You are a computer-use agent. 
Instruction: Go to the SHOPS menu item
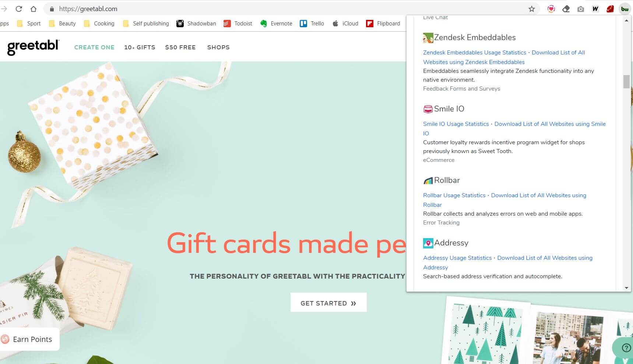click(x=218, y=47)
